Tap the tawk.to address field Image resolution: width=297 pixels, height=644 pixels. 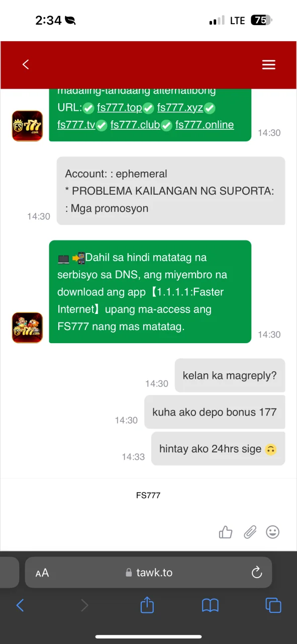tap(148, 573)
